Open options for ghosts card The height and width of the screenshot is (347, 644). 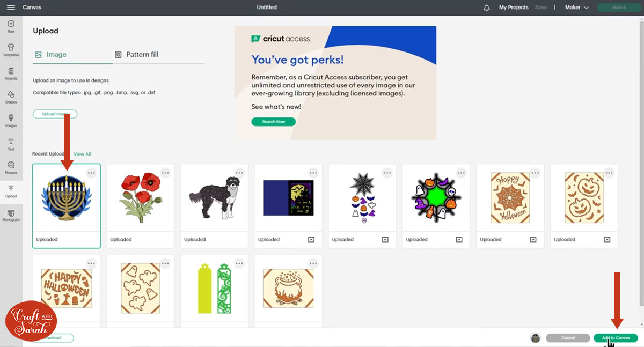point(165,263)
